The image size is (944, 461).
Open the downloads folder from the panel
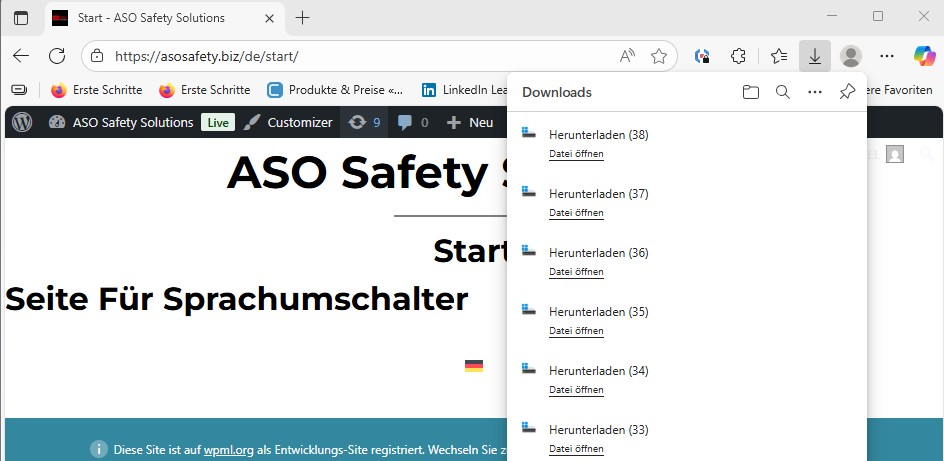pyautogui.click(x=751, y=92)
